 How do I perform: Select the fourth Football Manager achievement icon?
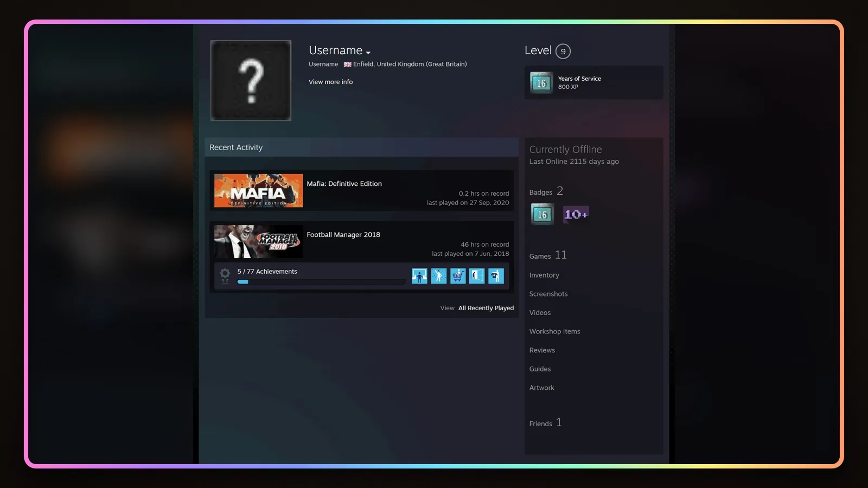(477, 276)
